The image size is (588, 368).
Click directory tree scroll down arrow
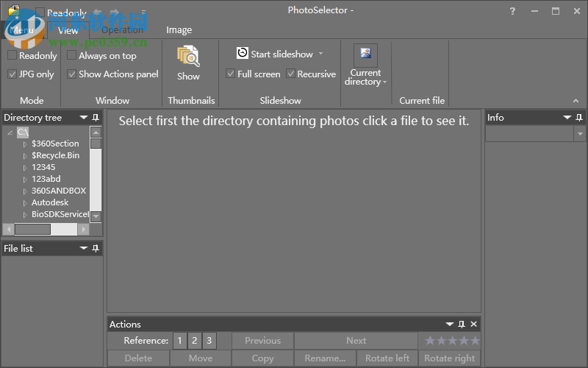(x=96, y=216)
